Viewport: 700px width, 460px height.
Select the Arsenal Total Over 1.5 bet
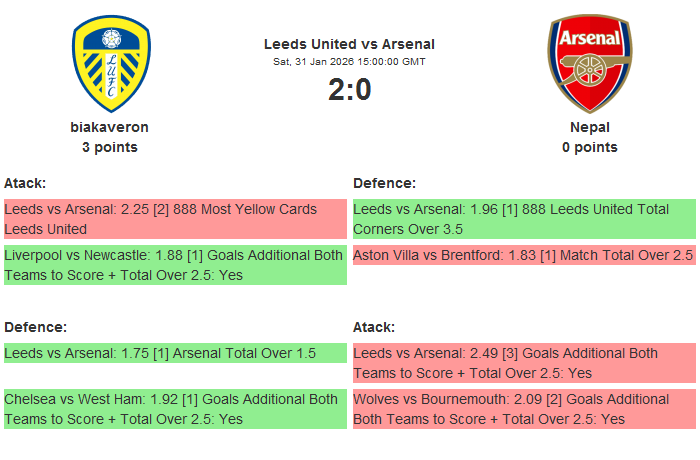(x=175, y=353)
